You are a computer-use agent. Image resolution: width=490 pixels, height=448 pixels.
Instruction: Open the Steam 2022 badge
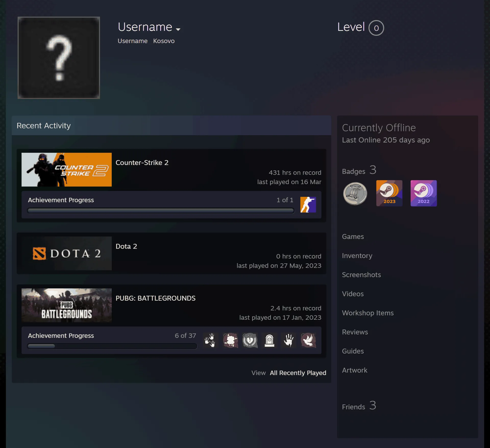coord(424,193)
